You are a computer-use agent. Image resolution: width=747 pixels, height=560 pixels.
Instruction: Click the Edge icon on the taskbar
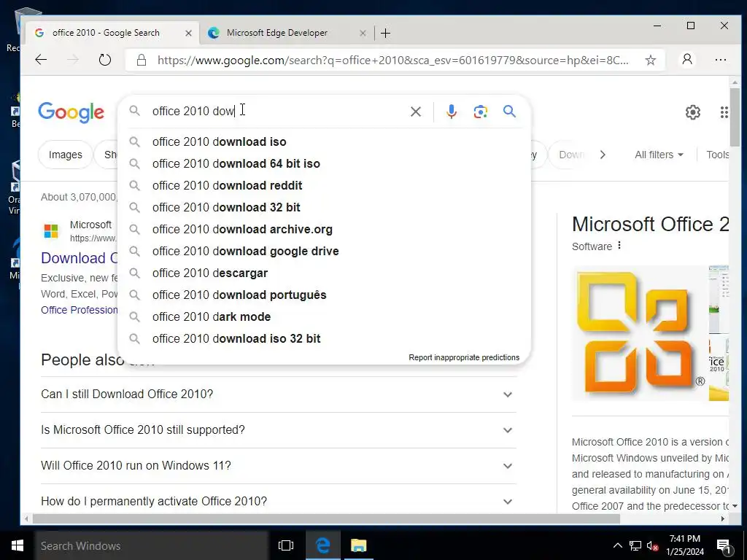tap(323, 545)
